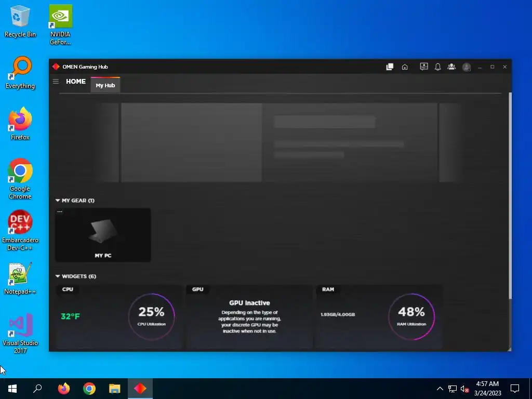
Task: Click the OMEN Gaming Hub taskbar button
Action: point(140,389)
